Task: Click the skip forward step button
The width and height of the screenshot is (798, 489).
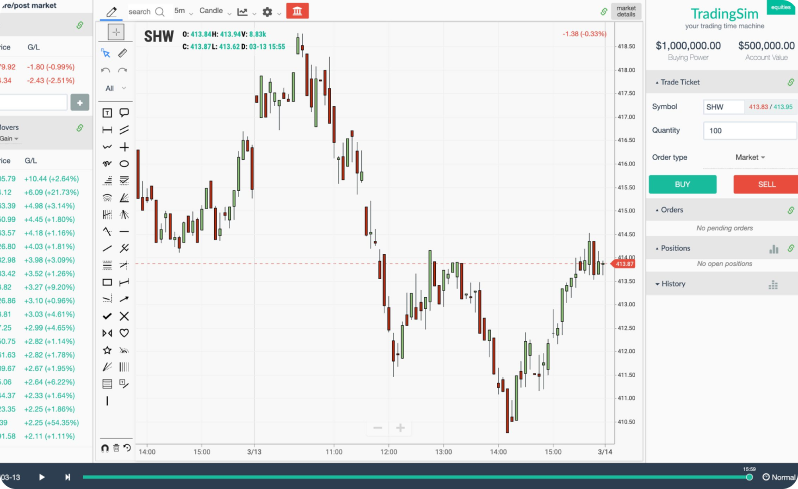Action: [x=67, y=477]
